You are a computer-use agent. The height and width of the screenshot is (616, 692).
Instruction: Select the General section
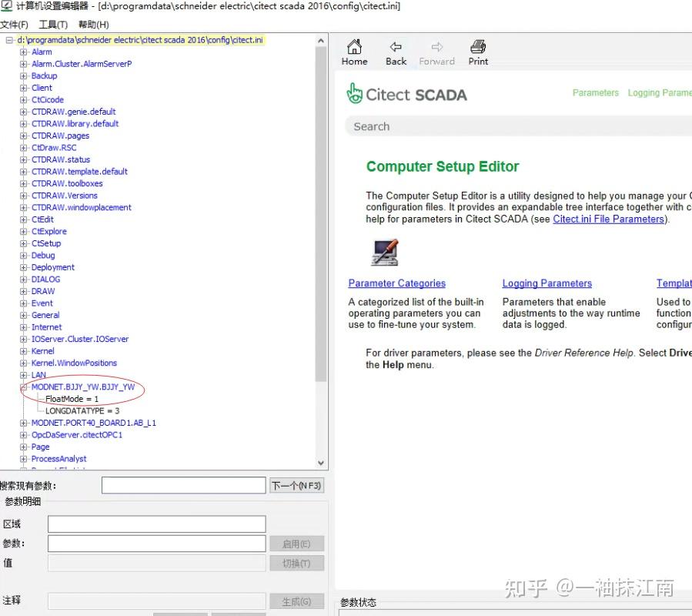(x=45, y=315)
